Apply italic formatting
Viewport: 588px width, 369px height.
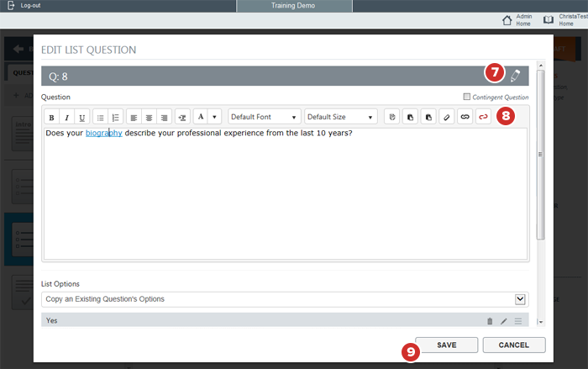coord(66,117)
